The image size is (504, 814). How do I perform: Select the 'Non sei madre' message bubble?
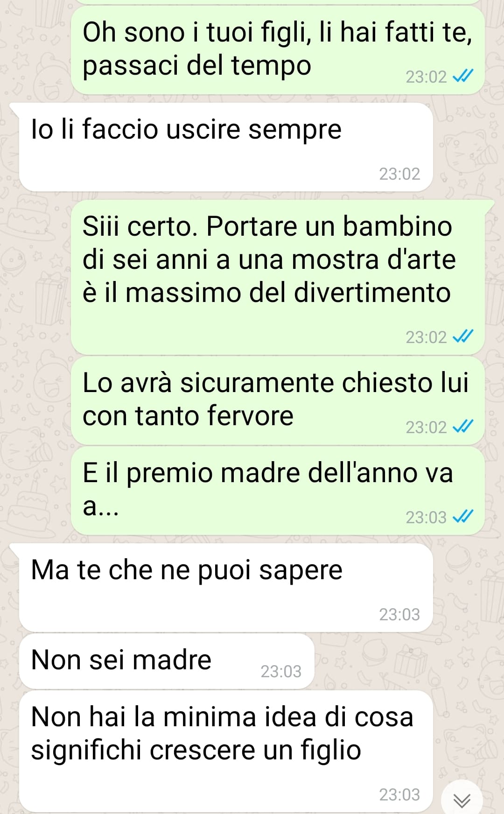[x=167, y=661]
